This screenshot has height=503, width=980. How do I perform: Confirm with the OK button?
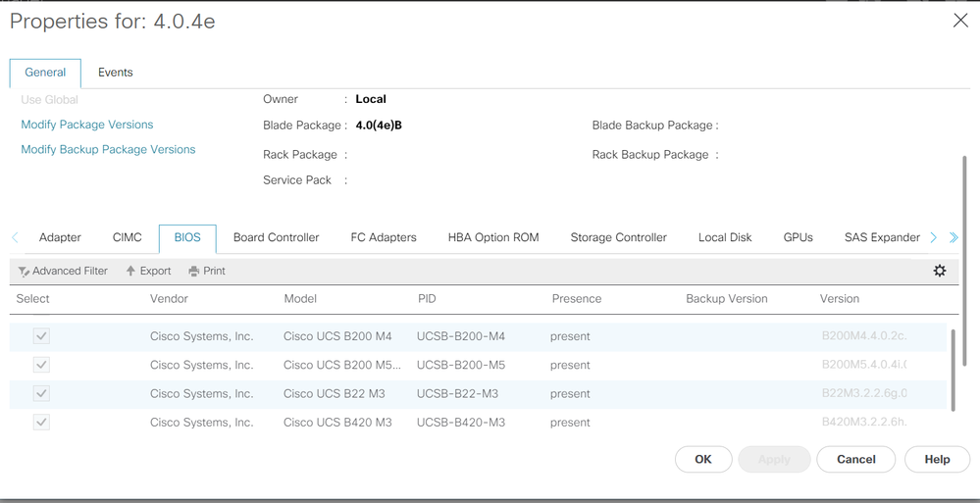pos(703,459)
